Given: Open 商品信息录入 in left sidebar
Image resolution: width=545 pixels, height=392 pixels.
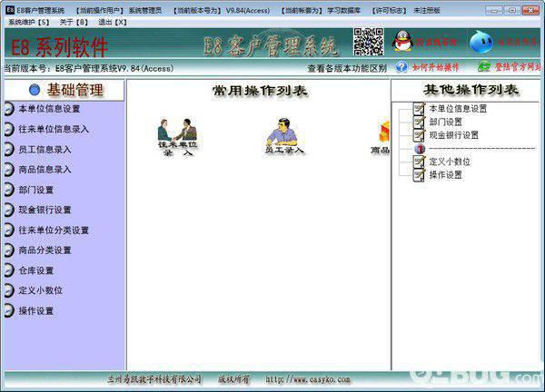Looking at the screenshot, I should [x=45, y=170].
